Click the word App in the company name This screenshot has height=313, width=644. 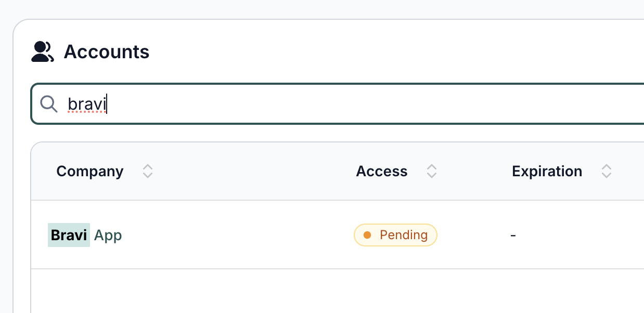pyautogui.click(x=108, y=236)
